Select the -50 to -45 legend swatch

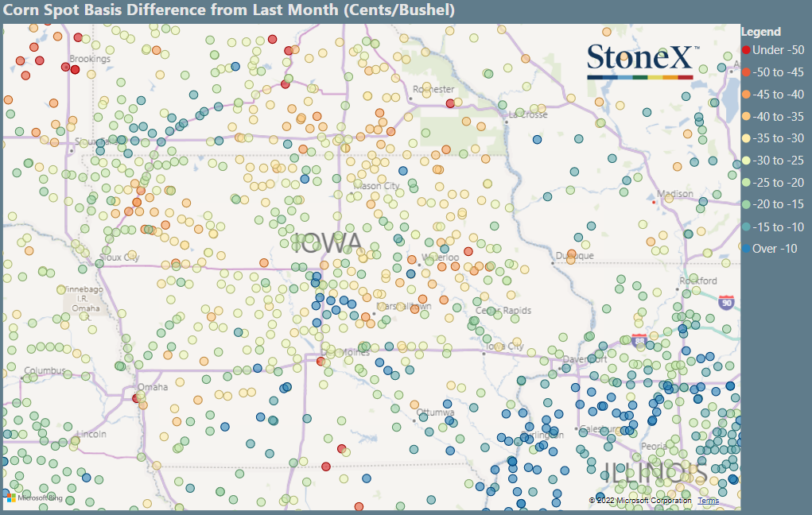(746, 72)
